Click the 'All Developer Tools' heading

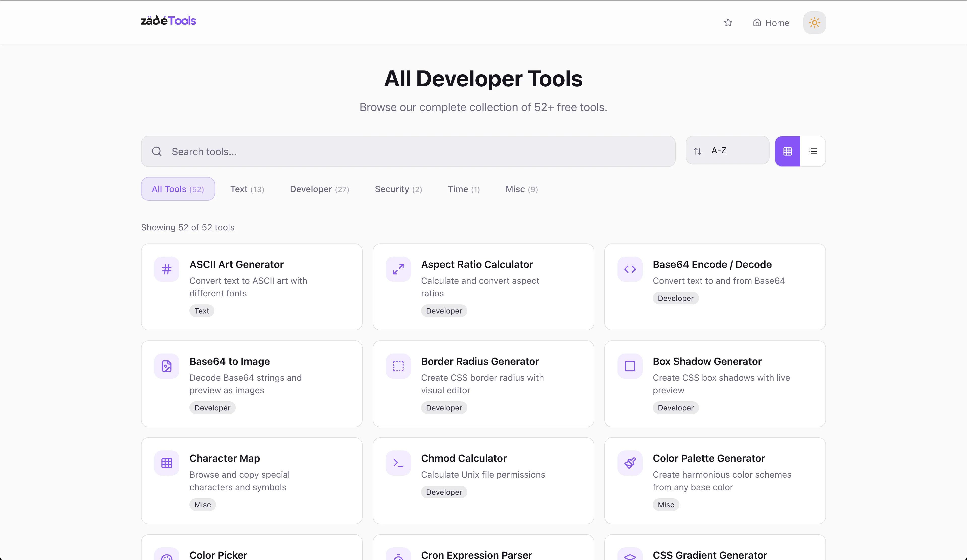[x=483, y=79]
